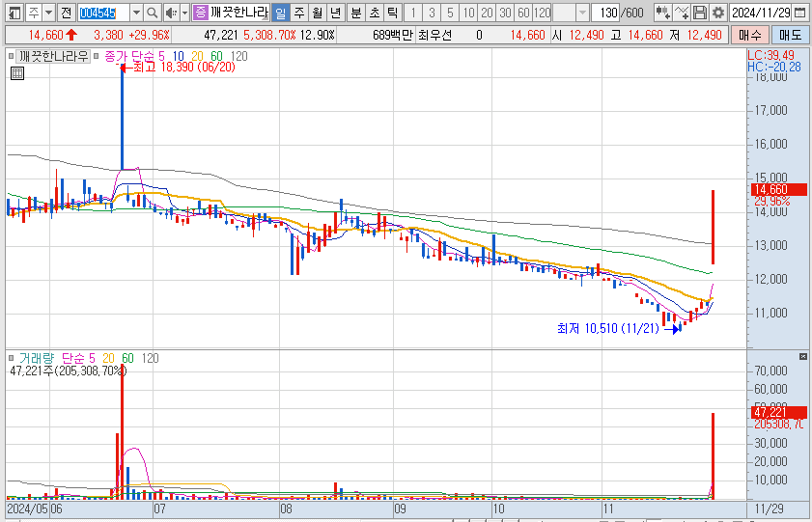Choose interval 10 button
This screenshot has height=522, width=812.
point(468,13)
